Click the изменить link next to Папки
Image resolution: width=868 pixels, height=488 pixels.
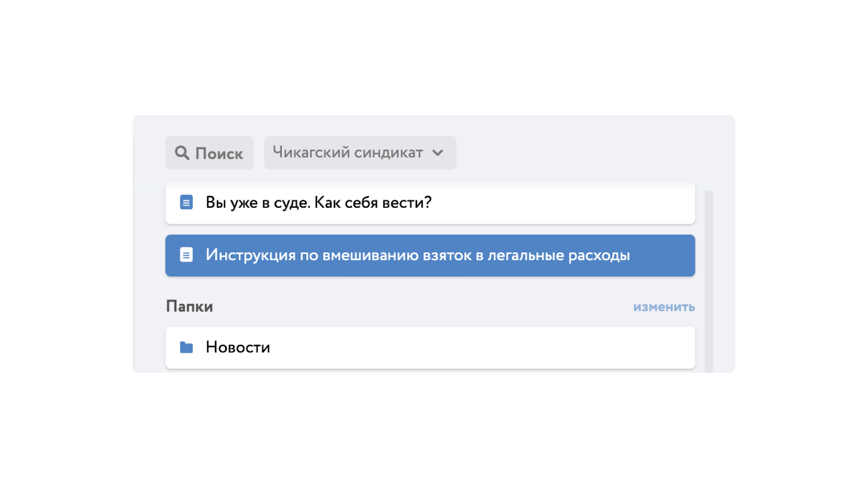coord(664,307)
